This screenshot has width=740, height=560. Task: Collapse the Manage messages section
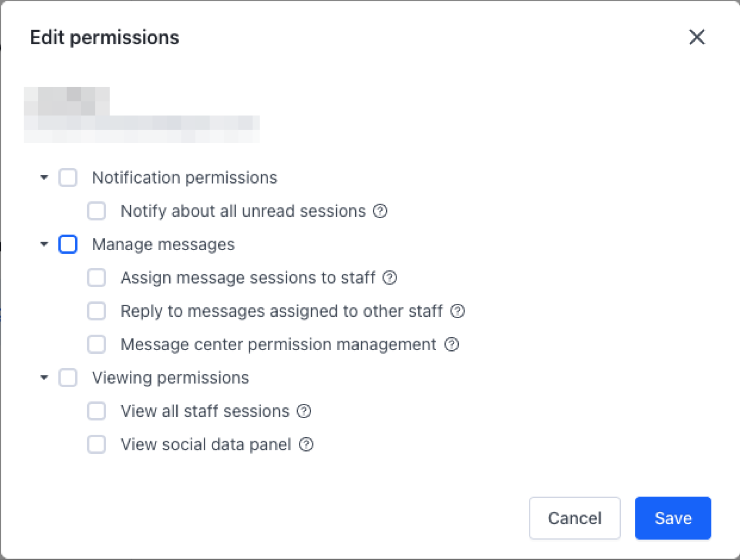(x=44, y=245)
